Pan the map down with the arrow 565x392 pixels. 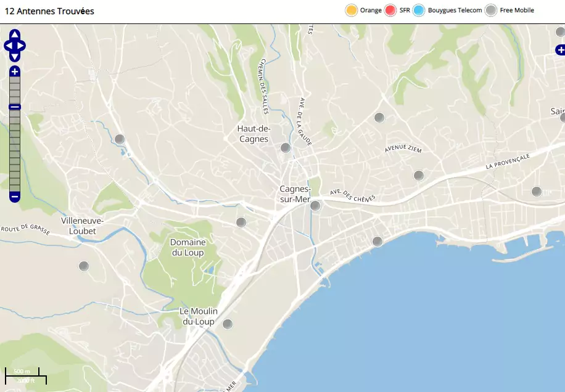pos(15,57)
